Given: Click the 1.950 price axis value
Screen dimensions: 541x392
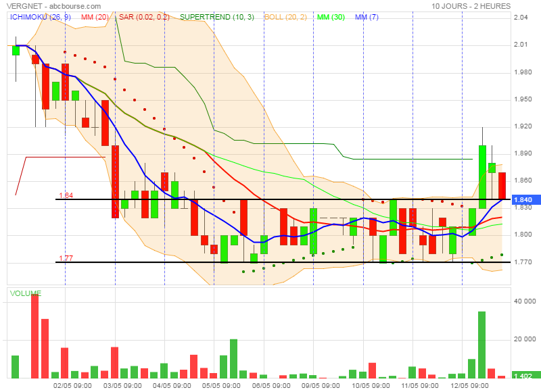Looking at the screenshot, I should (523, 99).
